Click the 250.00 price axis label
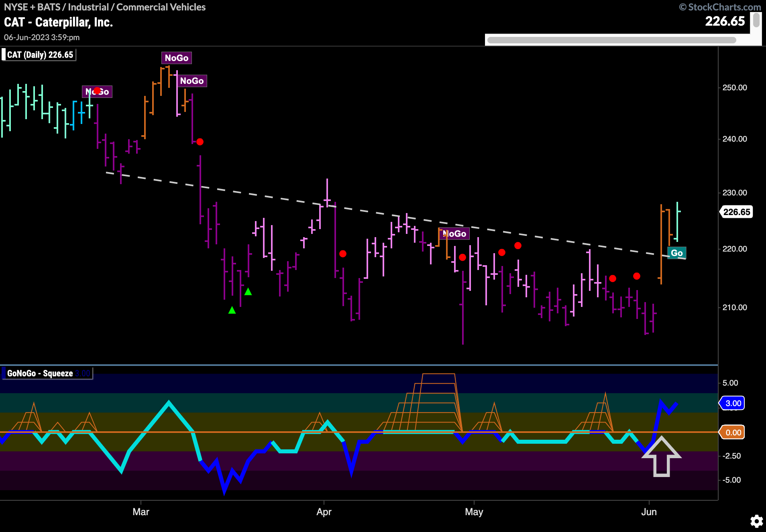 735,87
